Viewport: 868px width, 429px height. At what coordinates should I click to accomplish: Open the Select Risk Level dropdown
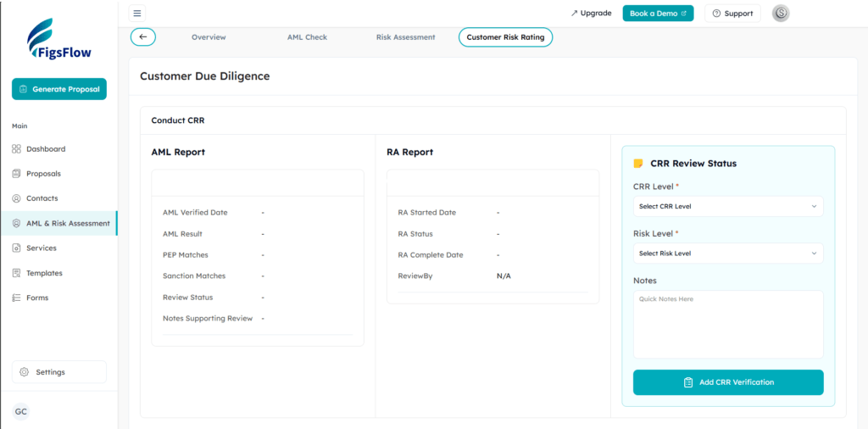click(x=728, y=253)
